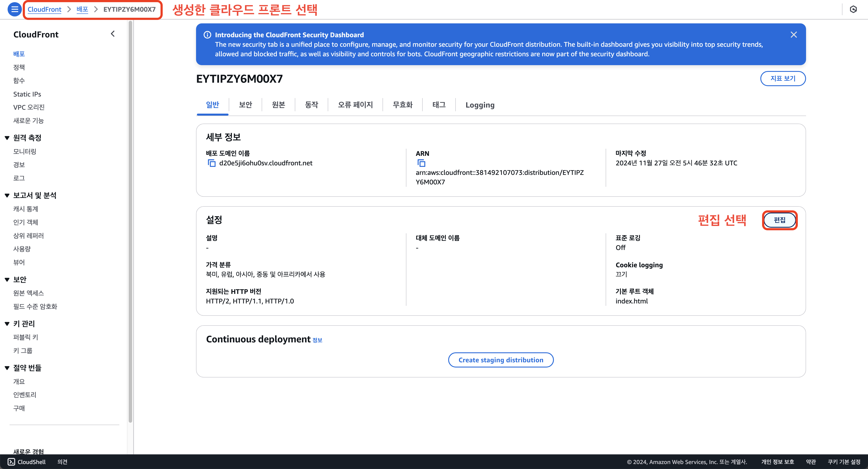The height and width of the screenshot is (469, 868).
Task: Click the 편집 button in 설정
Action: click(x=780, y=220)
